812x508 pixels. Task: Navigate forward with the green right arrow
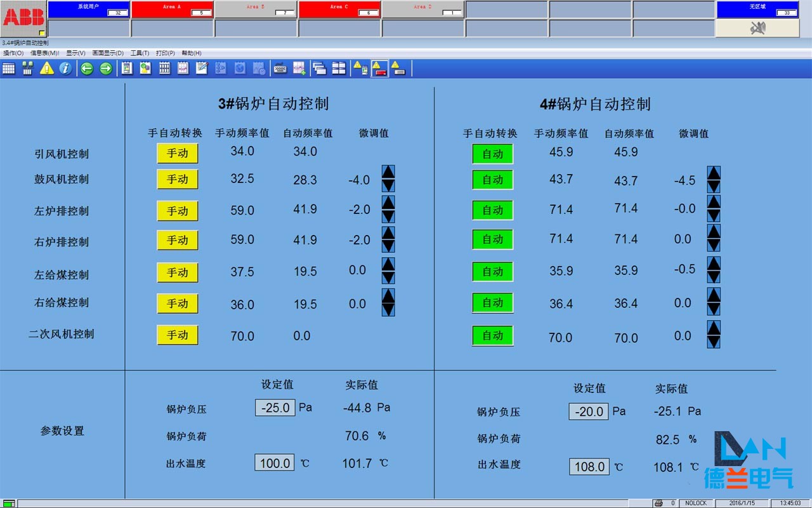click(106, 68)
